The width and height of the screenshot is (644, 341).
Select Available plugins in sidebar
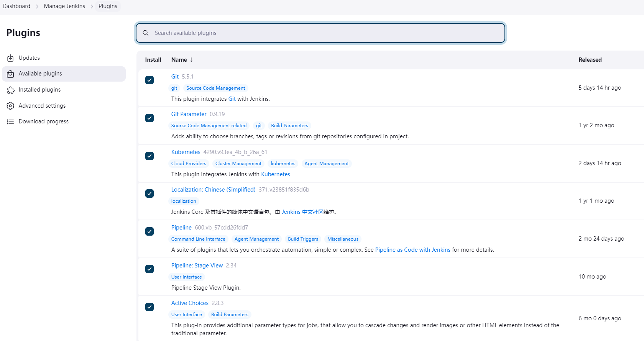tap(64, 74)
